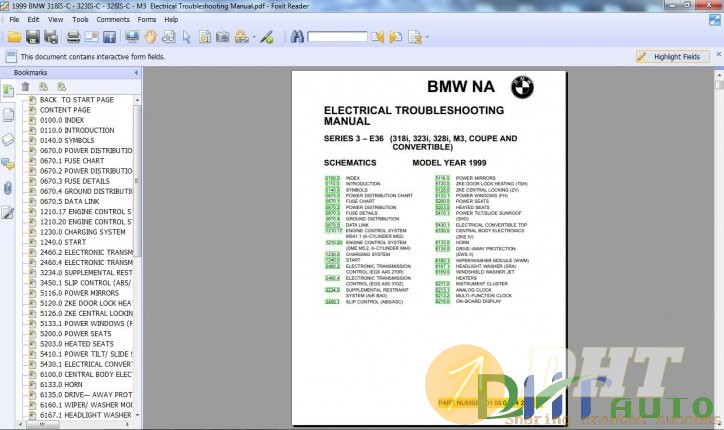Click the Typewriter tool icon

[241, 37]
